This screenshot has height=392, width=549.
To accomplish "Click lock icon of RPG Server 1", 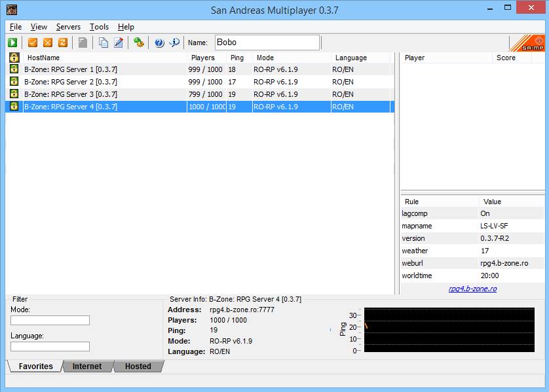I will pyautogui.click(x=14, y=69).
